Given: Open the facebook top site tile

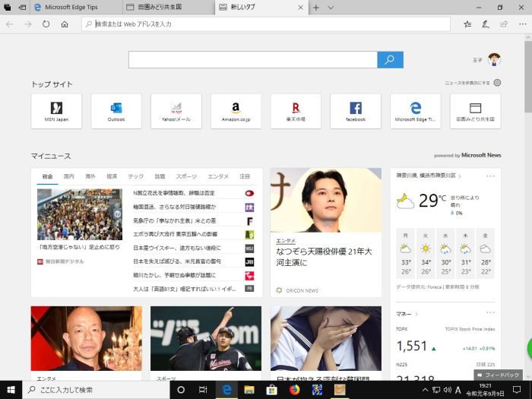Looking at the screenshot, I should 356,111.
